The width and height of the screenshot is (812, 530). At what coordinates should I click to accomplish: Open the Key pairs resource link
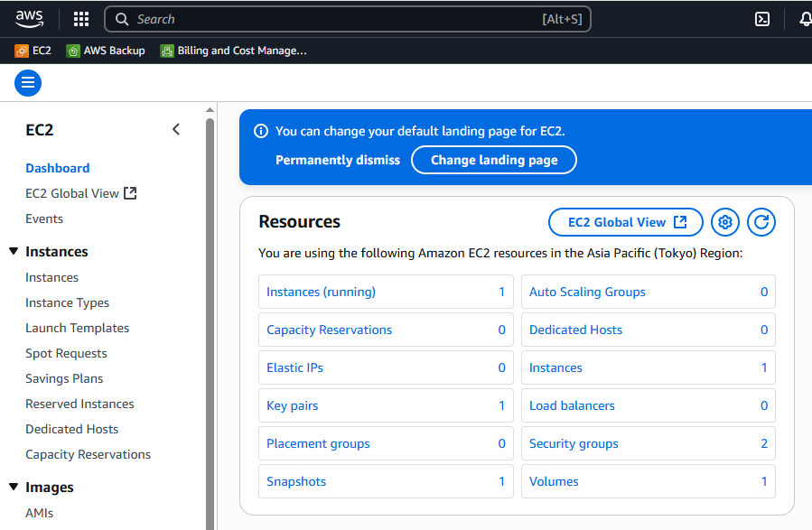click(292, 405)
